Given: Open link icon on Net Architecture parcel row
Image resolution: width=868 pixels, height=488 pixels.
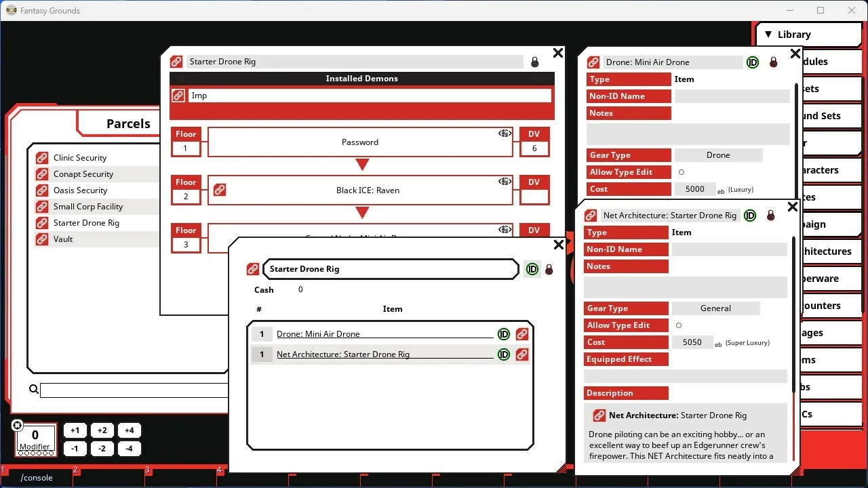Looking at the screenshot, I should pyautogui.click(x=522, y=354).
